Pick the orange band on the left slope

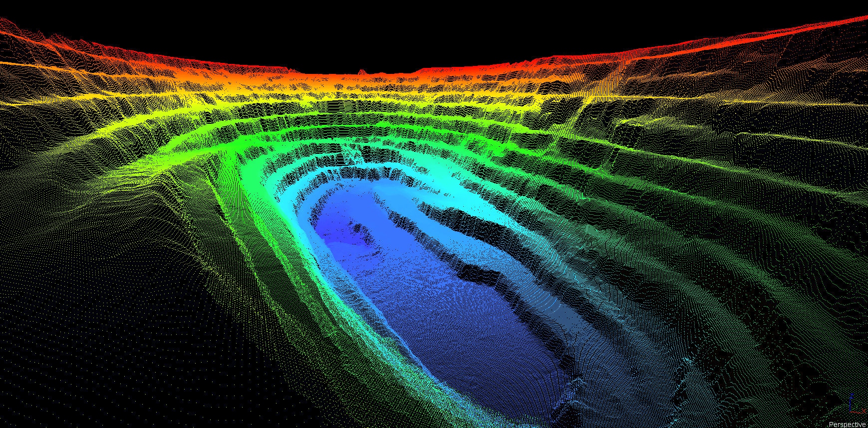pos(75,66)
